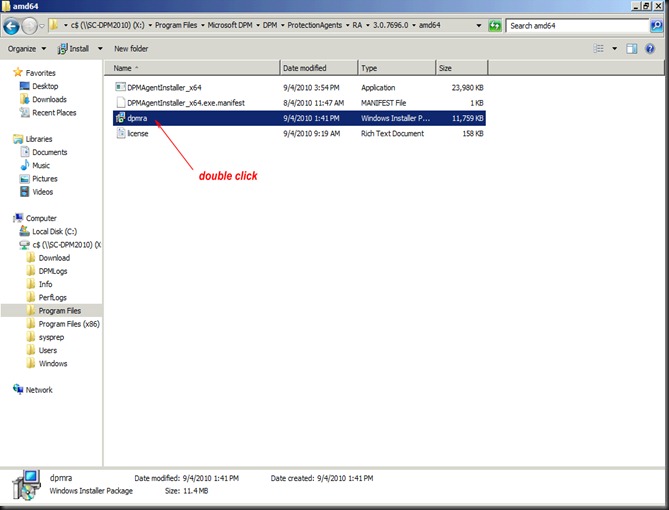This screenshot has height=510, width=669.
Task: Click 3.0.7696.0 in the address breadcrumb
Action: click(390, 25)
